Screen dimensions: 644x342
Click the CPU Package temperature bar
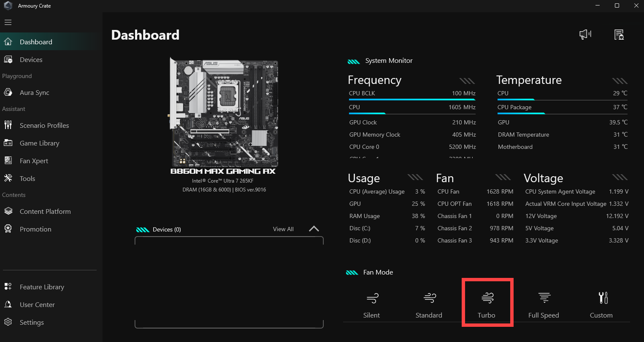[563, 113]
